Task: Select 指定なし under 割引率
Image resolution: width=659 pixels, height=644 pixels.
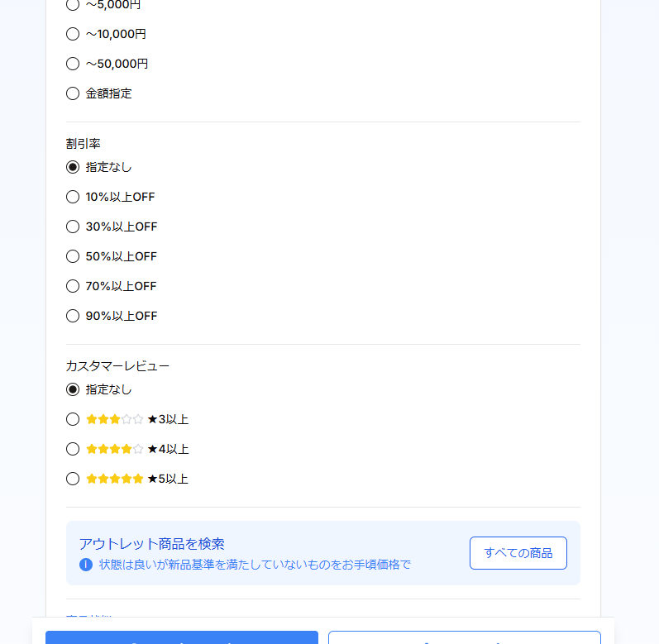Action: point(73,167)
